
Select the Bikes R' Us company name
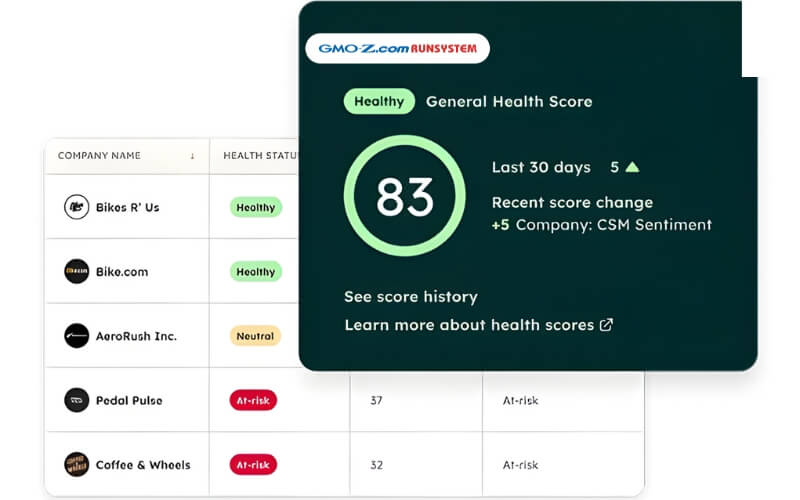coord(128,208)
